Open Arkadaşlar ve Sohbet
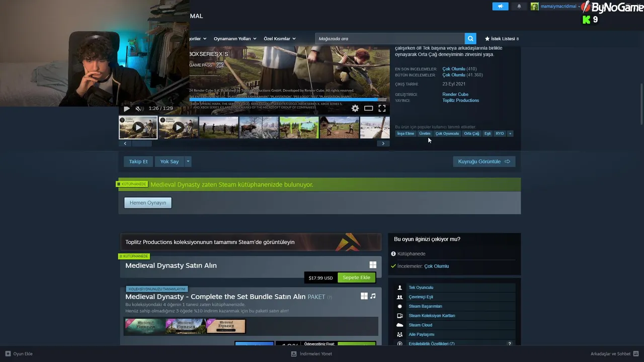Screen dimensions: 644x362 614,353
